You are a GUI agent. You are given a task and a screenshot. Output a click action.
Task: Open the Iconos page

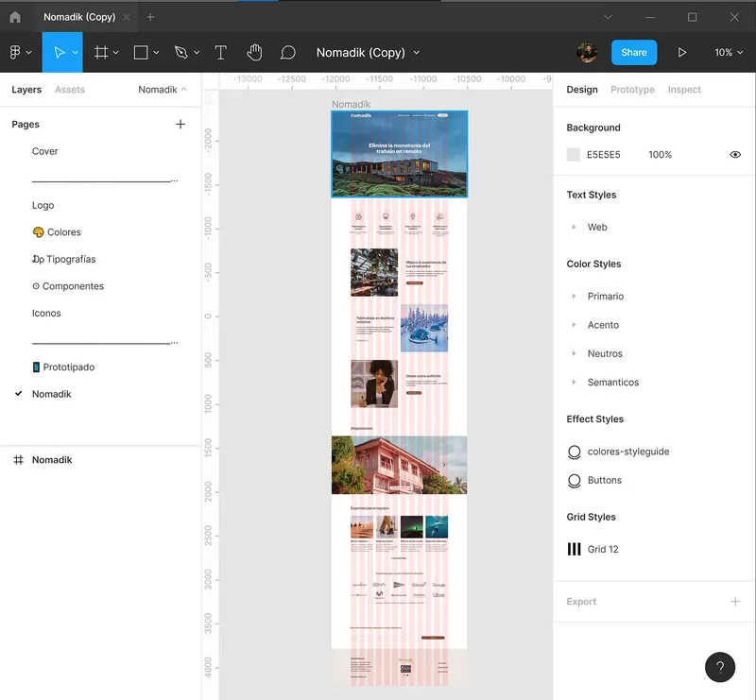point(46,314)
